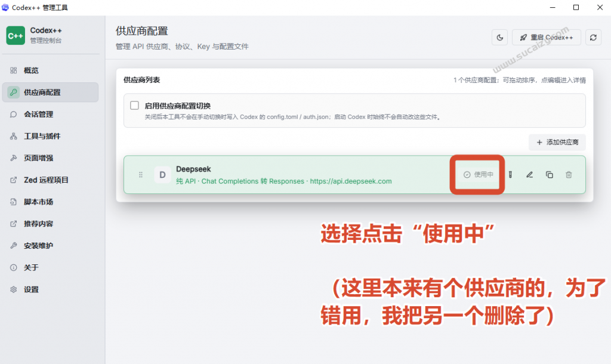
Task: Go to 工具与插件 page
Action: click(50, 136)
